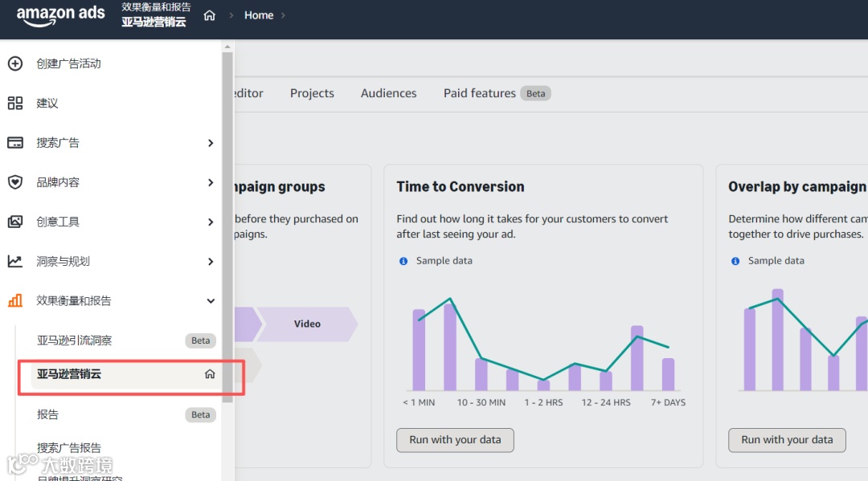The height and width of the screenshot is (481, 868).
Task: Click the home icon in top bar
Action: click(210, 15)
